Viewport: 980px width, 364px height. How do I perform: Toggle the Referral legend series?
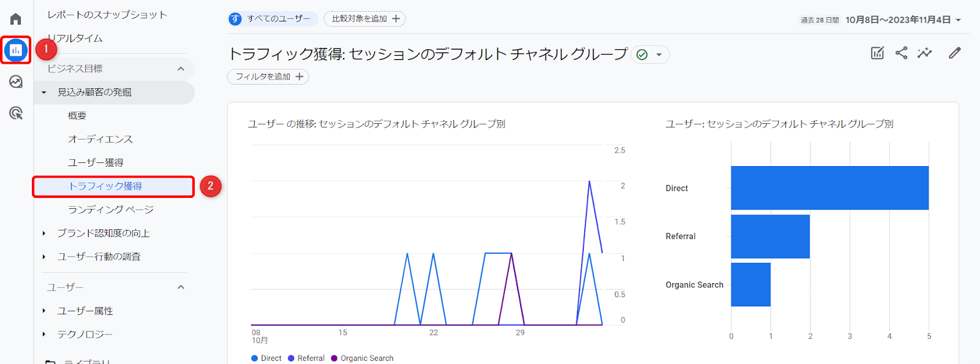pyautogui.click(x=306, y=358)
